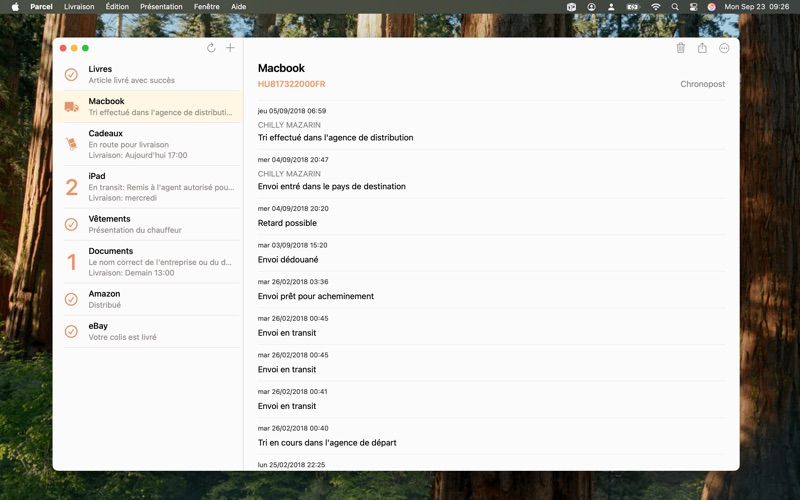Delete the Macbook delivery with trash icon
This screenshot has height=500, width=800.
(x=681, y=48)
